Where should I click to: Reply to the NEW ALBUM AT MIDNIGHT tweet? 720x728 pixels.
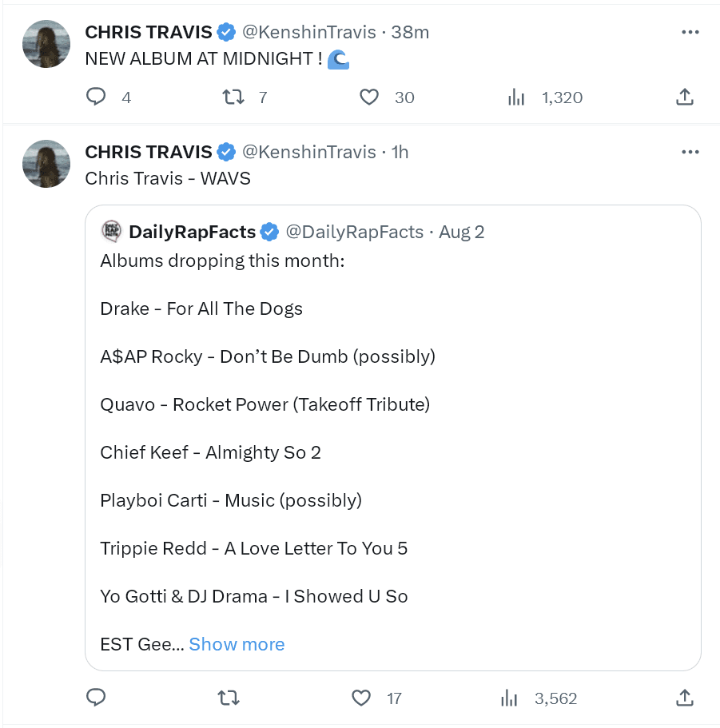coord(96,97)
